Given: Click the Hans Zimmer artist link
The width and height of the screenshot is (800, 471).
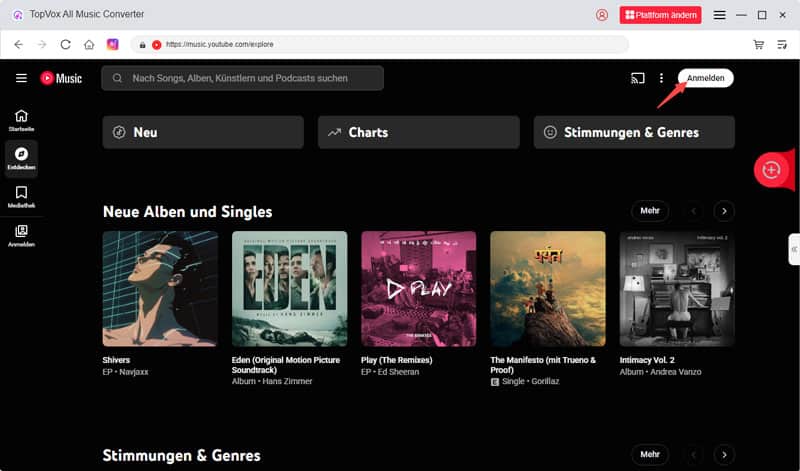Looking at the screenshot, I should click(287, 381).
